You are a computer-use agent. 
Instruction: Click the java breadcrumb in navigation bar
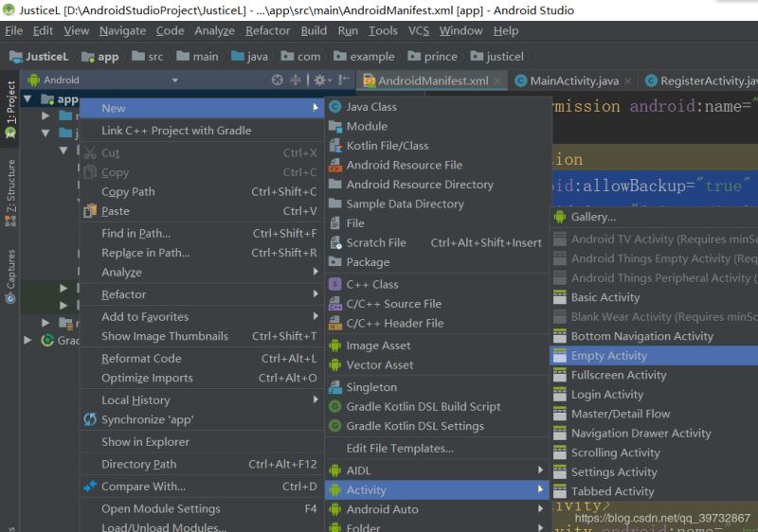(x=257, y=57)
